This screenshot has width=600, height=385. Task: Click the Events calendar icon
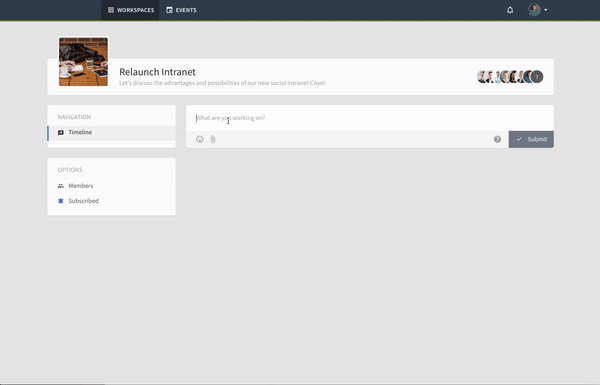(x=170, y=10)
